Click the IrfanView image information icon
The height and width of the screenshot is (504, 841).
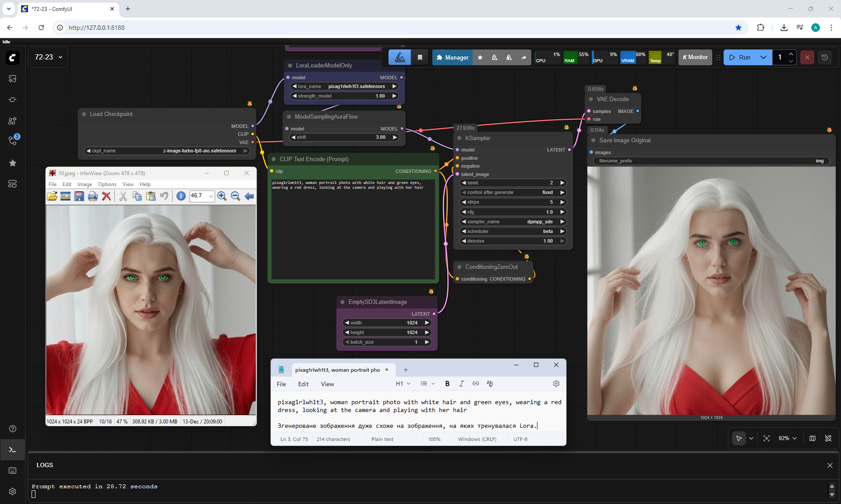tap(181, 196)
